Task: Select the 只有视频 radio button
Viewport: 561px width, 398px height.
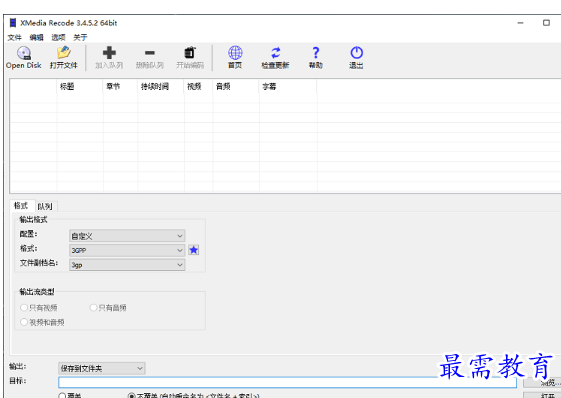Action: [24, 307]
